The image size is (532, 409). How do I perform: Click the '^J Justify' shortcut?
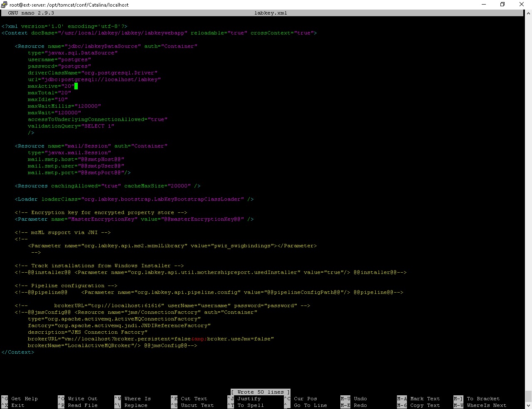coord(244,399)
